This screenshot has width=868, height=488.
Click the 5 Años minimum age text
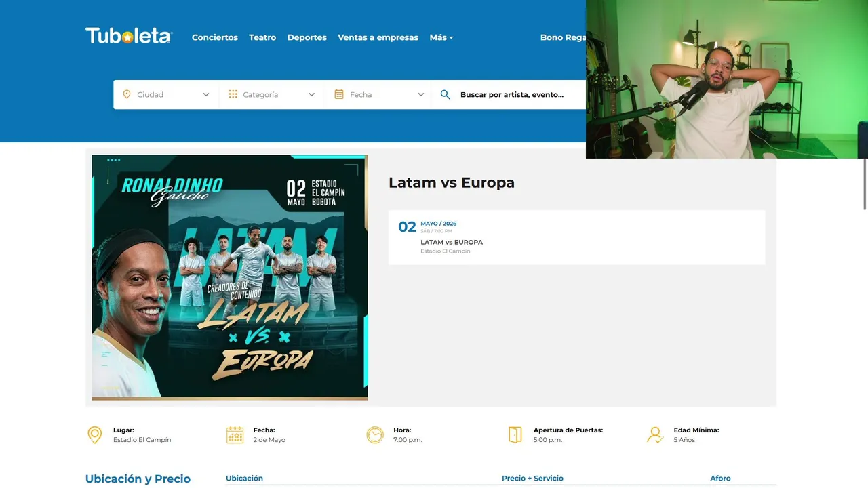pos(684,440)
